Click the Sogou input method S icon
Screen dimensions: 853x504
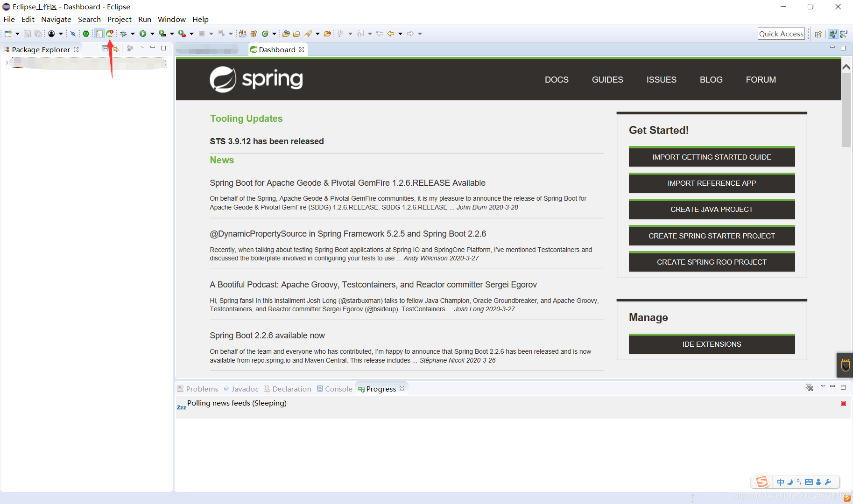(762, 482)
